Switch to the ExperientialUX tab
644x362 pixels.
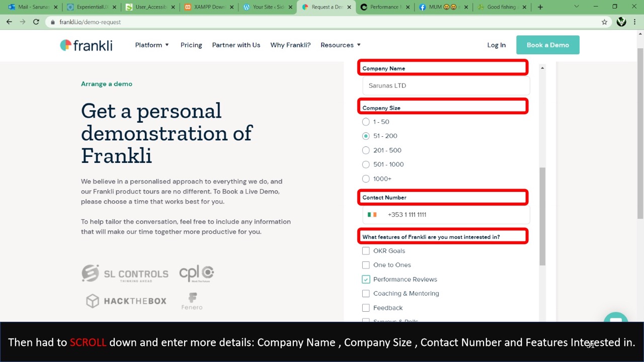[x=91, y=7]
